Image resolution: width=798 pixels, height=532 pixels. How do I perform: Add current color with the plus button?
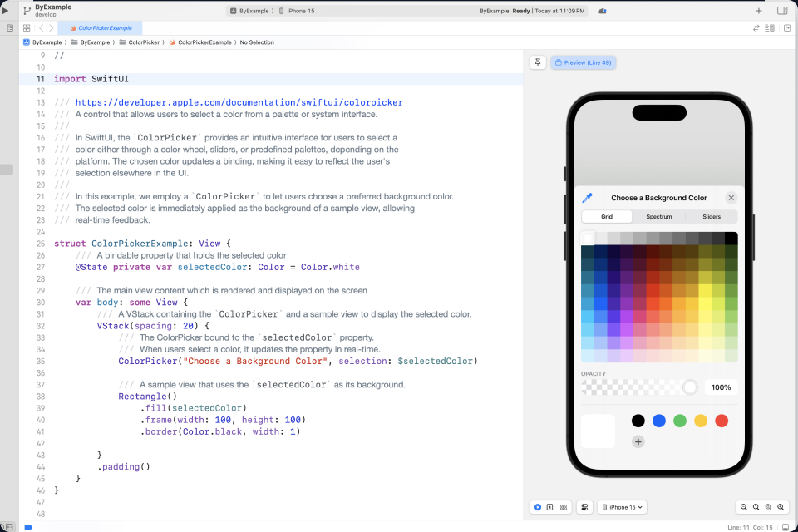click(638, 441)
